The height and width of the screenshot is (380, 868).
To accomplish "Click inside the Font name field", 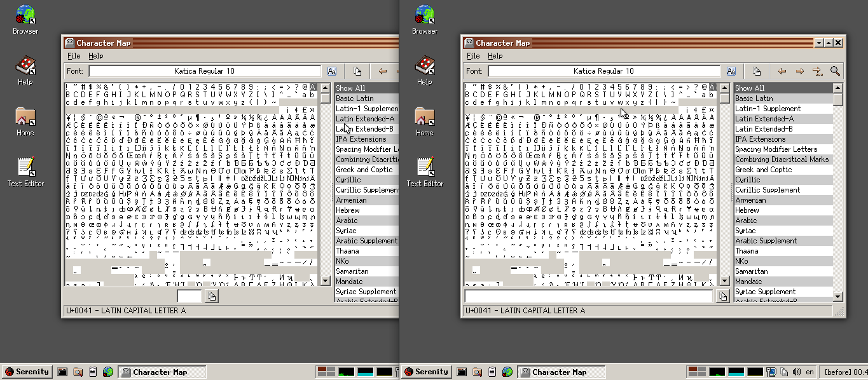I will tap(604, 71).
